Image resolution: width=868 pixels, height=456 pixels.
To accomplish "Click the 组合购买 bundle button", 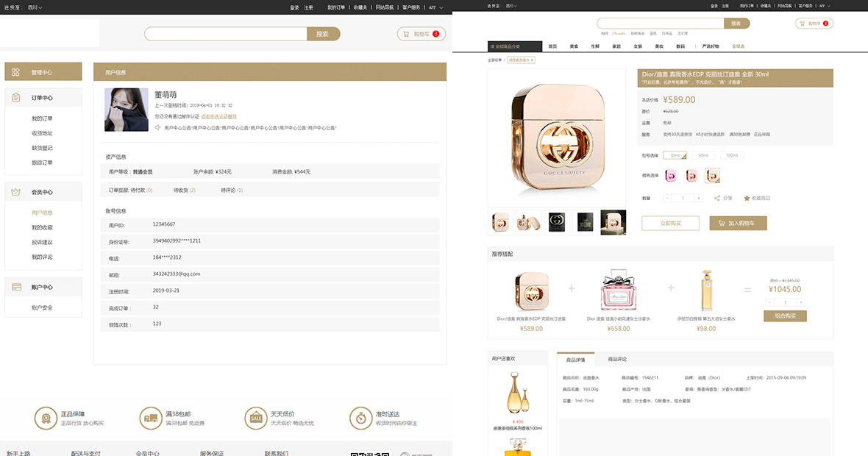I will coord(785,316).
